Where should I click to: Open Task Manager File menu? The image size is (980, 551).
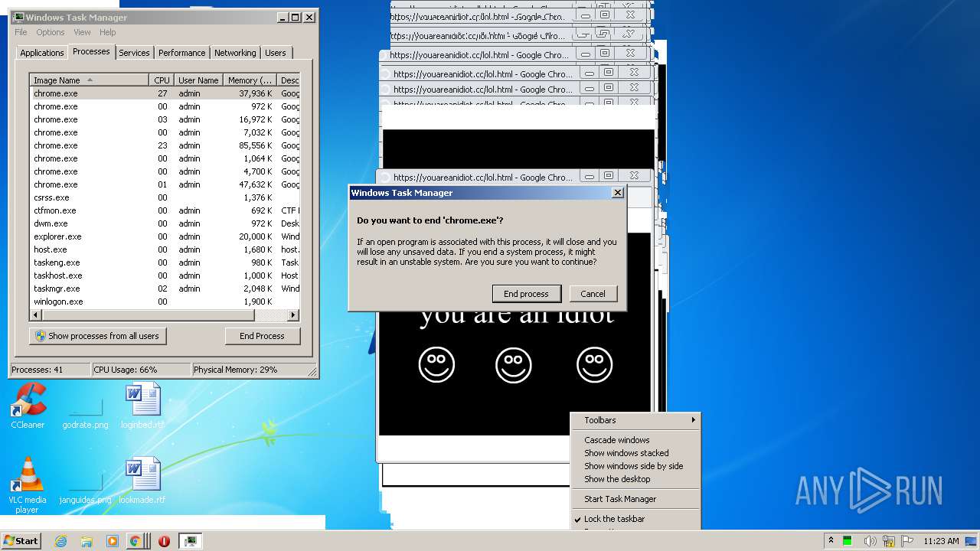tap(21, 32)
